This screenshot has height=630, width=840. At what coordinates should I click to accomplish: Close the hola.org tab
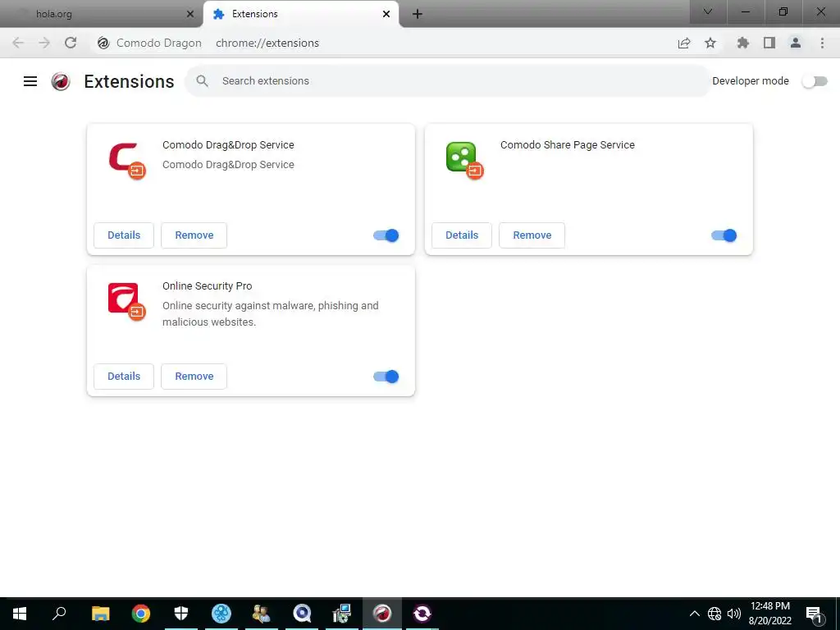190,14
